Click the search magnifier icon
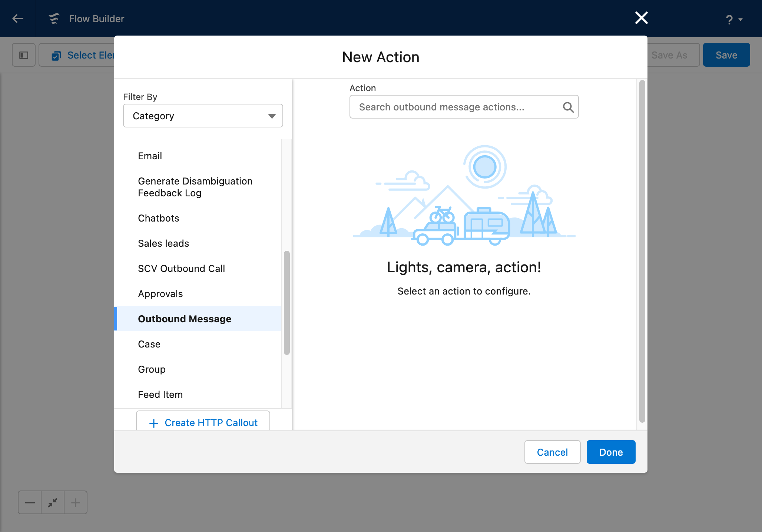This screenshot has height=532, width=762. click(x=568, y=107)
